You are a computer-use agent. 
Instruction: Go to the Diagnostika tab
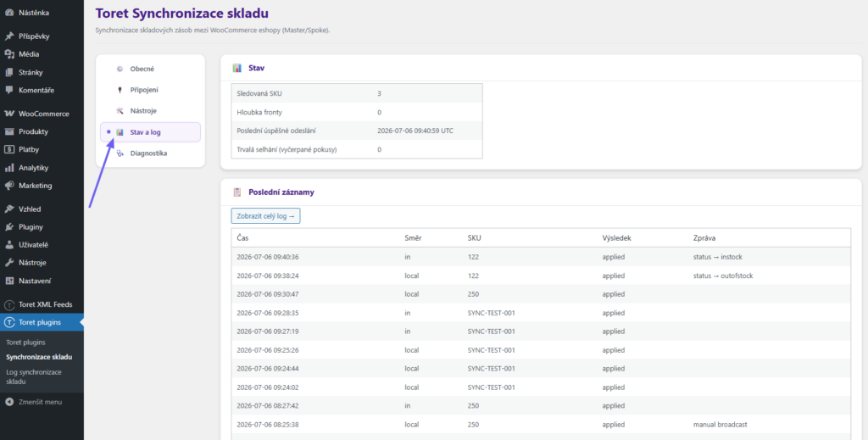[150, 153]
